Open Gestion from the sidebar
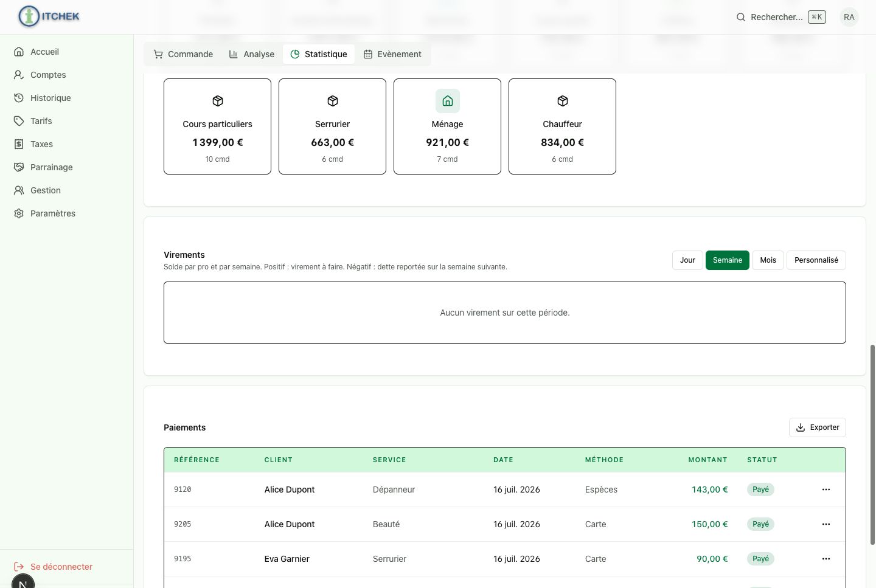Screen dimensions: 876x588 (67, 190)
